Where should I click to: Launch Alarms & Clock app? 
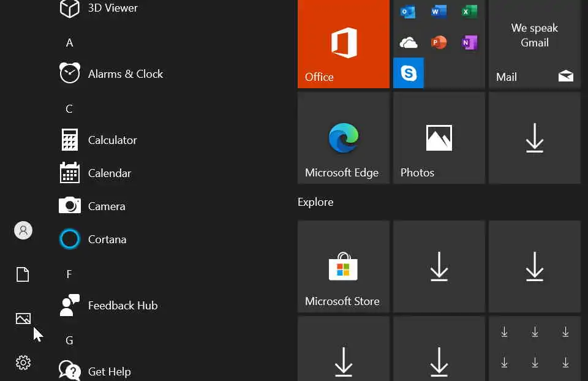click(113, 74)
